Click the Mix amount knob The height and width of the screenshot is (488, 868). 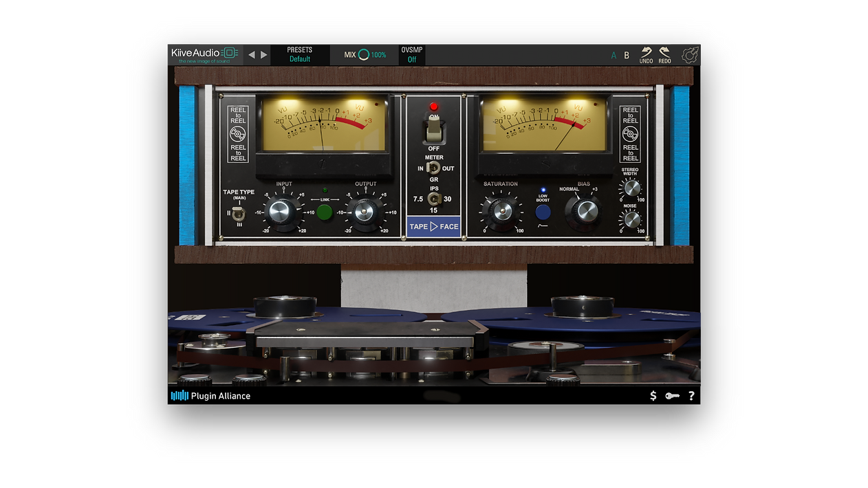point(363,55)
